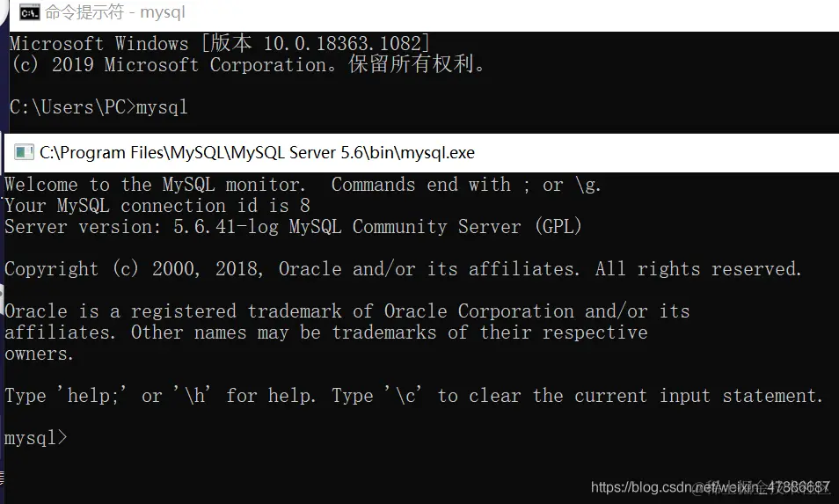The height and width of the screenshot is (504, 839).
Task: Click the MySQL connection id is 8 line
Action: click(x=157, y=206)
